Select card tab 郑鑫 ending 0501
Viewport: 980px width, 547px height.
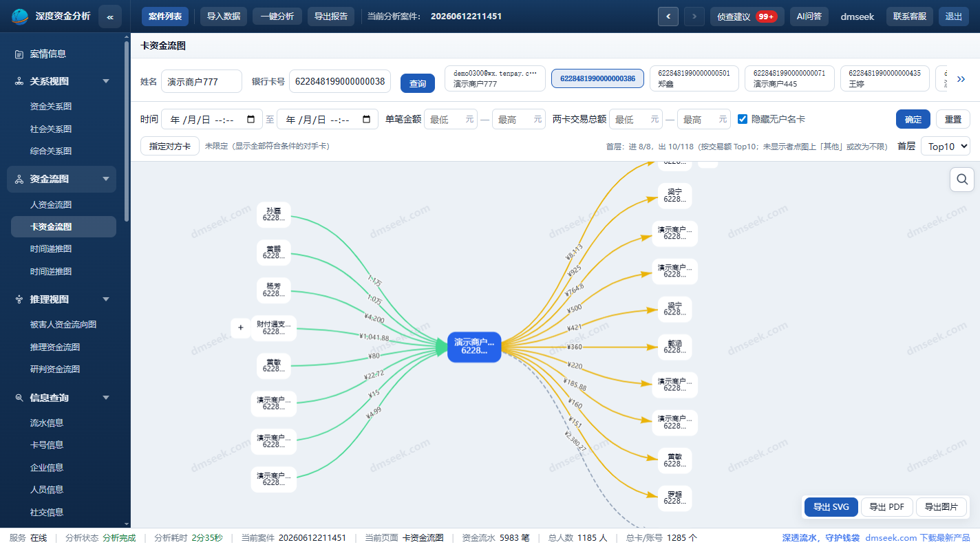pos(694,78)
